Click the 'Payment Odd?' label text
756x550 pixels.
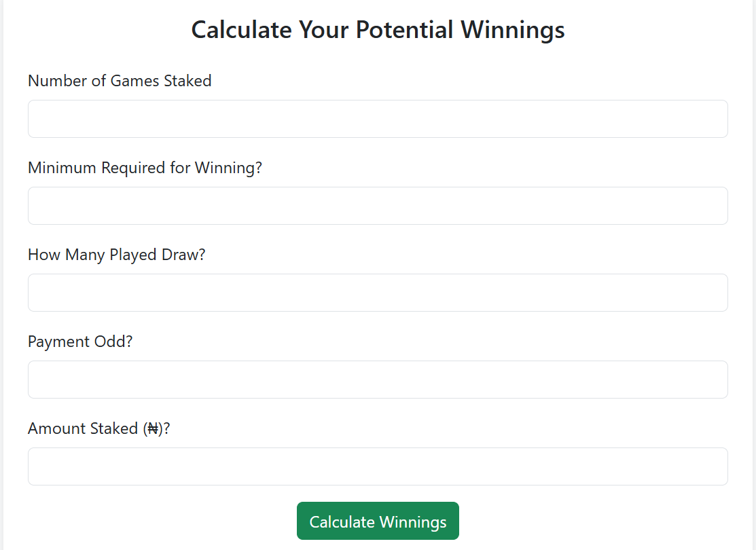coord(80,342)
